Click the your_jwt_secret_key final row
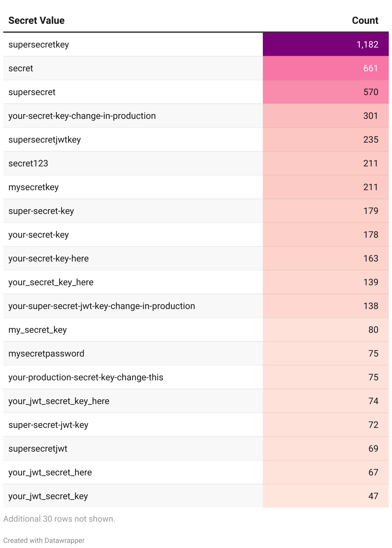The image size is (392, 548). (48, 496)
